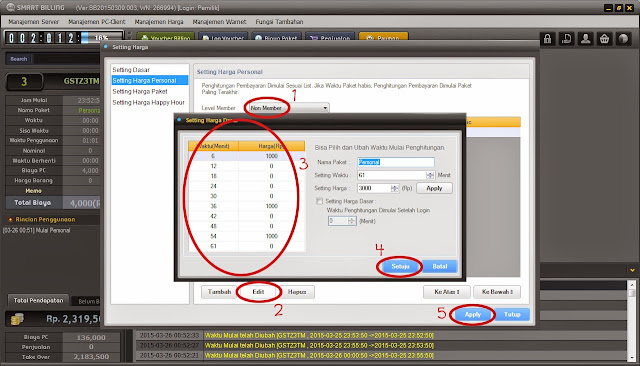The height and width of the screenshot is (366, 640).
Task: Click the Search box in main window
Action: [66, 59]
